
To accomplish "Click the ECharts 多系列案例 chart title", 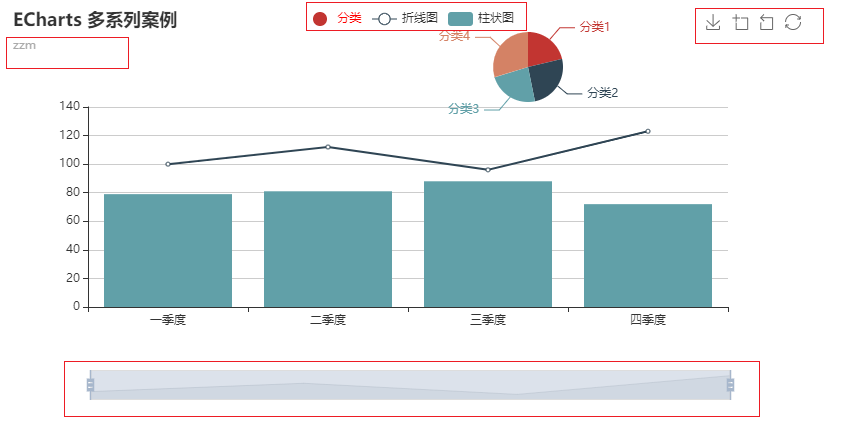I will click(95, 20).
